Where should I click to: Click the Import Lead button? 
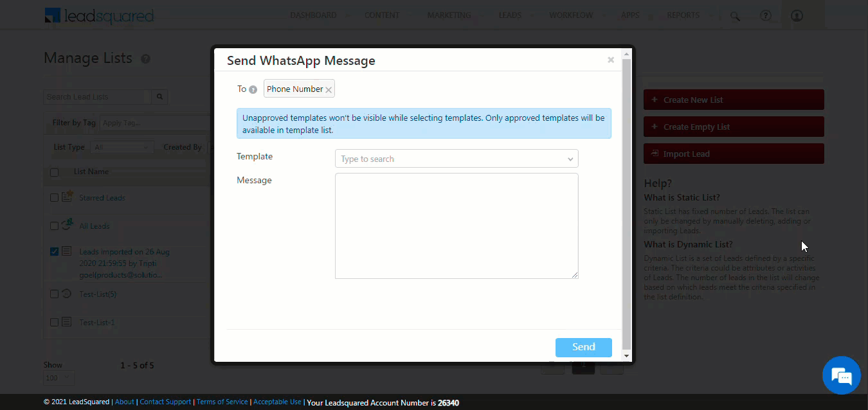click(x=734, y=154)
